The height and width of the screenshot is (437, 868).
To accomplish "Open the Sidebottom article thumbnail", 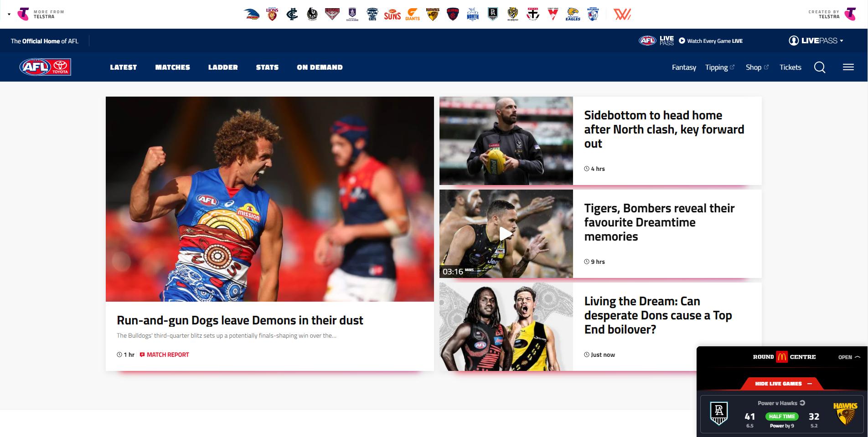I will 506,141.
